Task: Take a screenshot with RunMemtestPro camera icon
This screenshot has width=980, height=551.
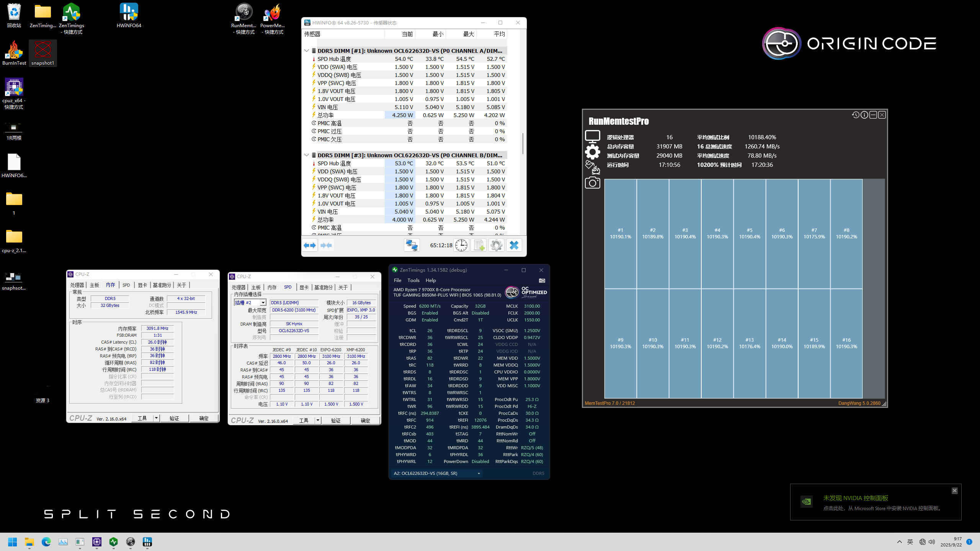Action: click(x=592, y=183)
